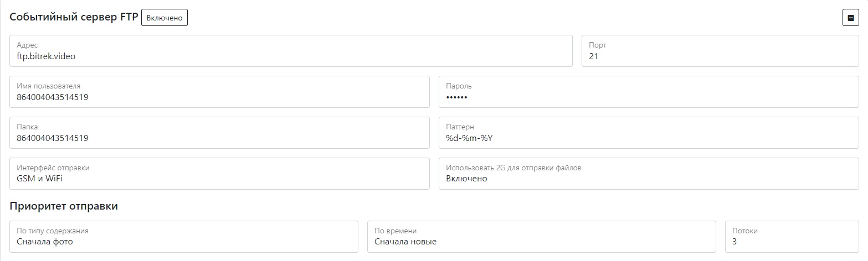Select the Сначала фото value
The width and height of the screenshot is (868, 261).
[x=45, y=242]
